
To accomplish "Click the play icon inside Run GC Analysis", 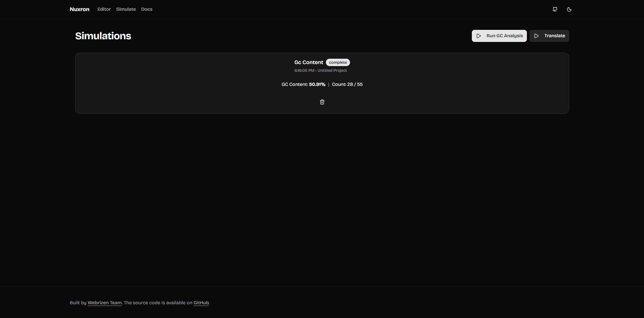I will pyautogui.click(x=479, y=36).
